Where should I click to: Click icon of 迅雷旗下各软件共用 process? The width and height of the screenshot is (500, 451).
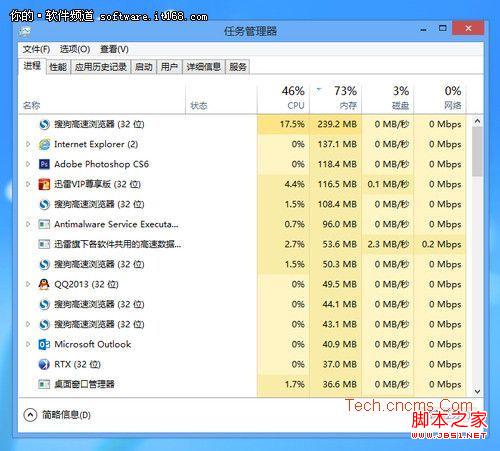click(44, 244)
